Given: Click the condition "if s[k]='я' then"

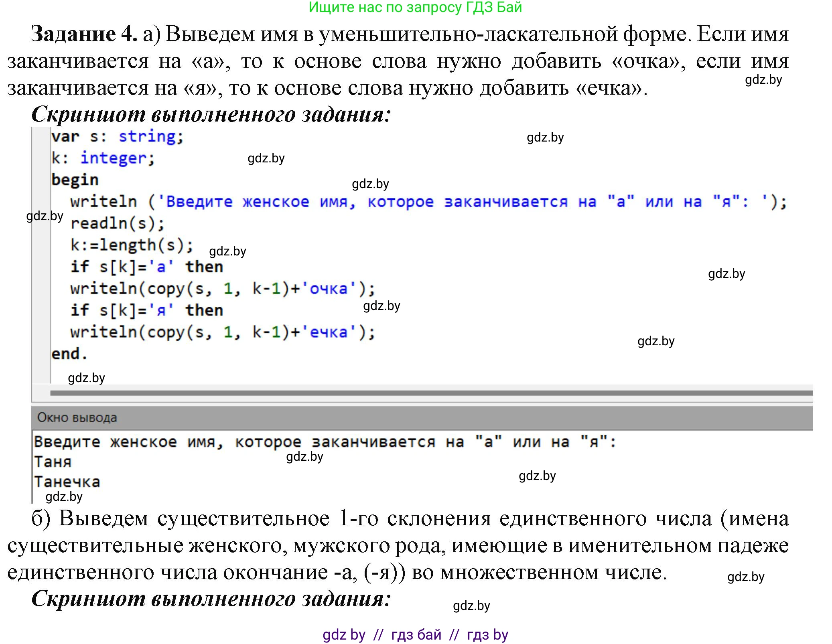Looking at the screenshot, I should 146,310.
